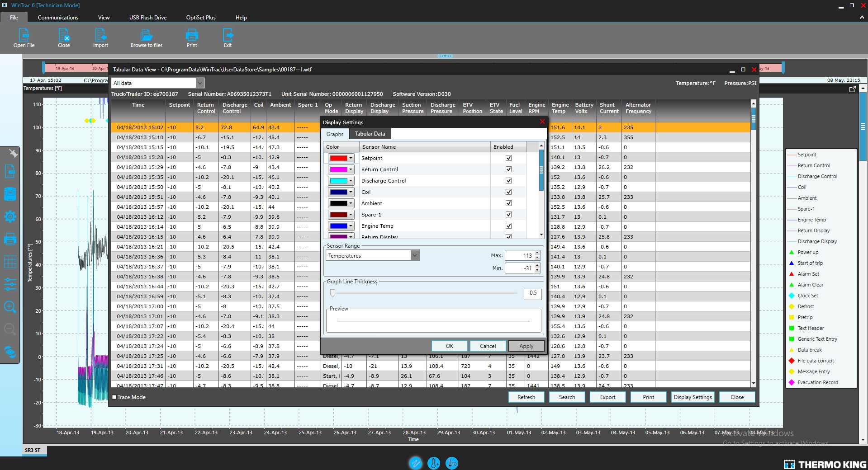Image resolution: width=868 pixels, height=470 pixels.
Task: Open the settings gear icon in left sidebar
Action: tap(10, 216)
